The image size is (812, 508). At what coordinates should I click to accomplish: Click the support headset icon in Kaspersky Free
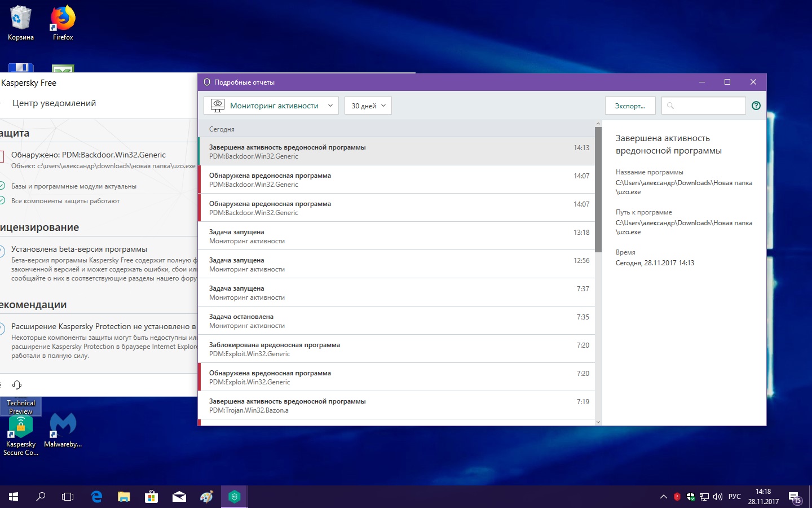tap(17, 385)
